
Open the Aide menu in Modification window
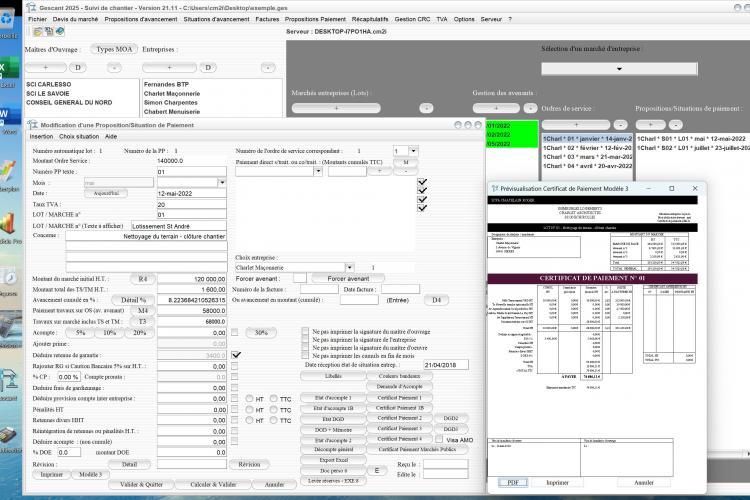coord(110,136)
